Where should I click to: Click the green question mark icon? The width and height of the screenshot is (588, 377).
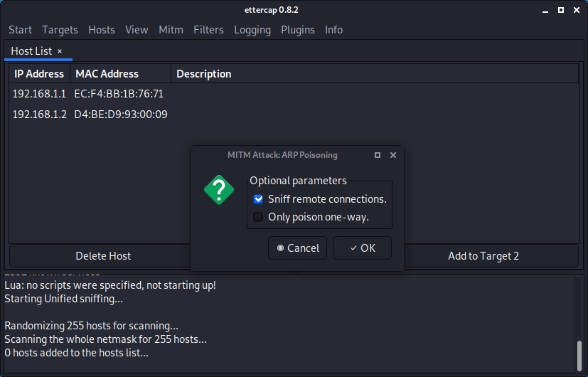[x=219, y=190]
